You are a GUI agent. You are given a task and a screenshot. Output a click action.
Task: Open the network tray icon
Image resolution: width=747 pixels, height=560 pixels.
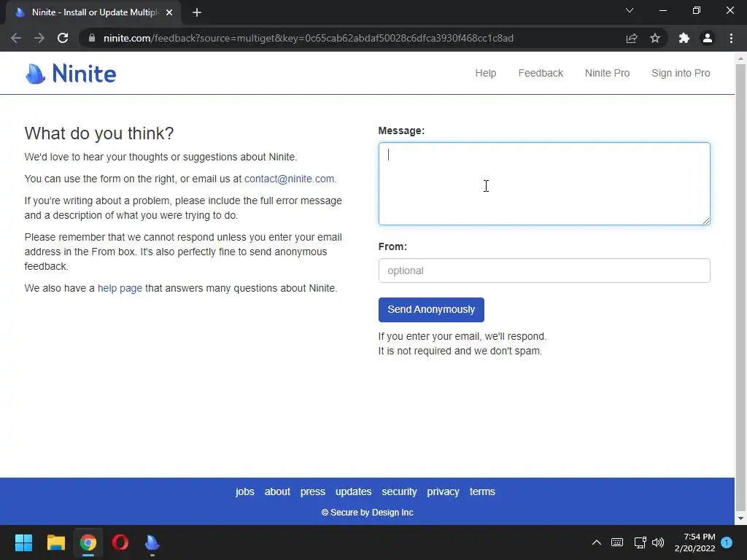[x=640, y=542]
